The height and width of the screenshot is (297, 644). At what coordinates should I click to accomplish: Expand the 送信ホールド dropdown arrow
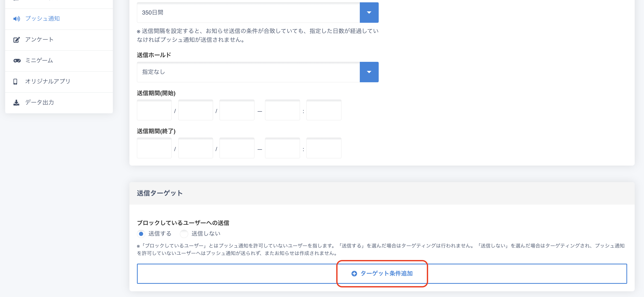tap(369, 72)
